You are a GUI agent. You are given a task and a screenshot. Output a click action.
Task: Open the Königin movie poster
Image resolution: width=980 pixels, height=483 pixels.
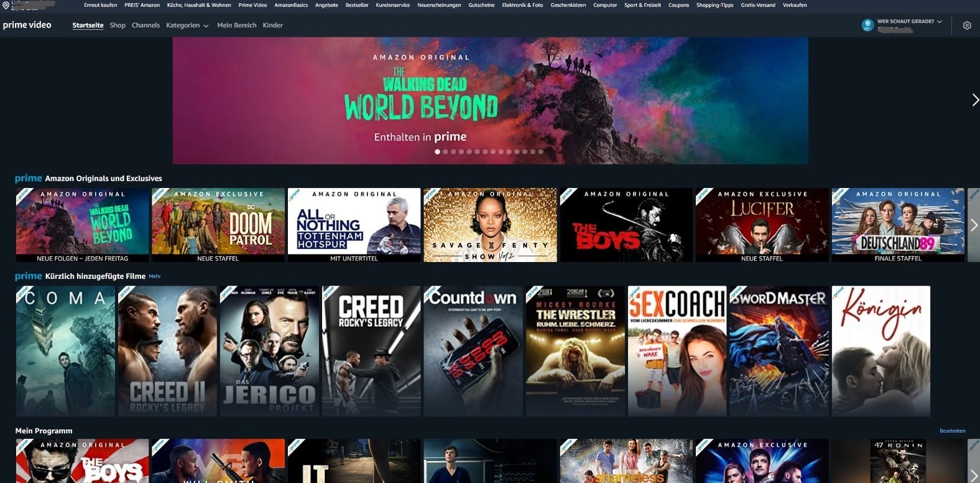881,351
